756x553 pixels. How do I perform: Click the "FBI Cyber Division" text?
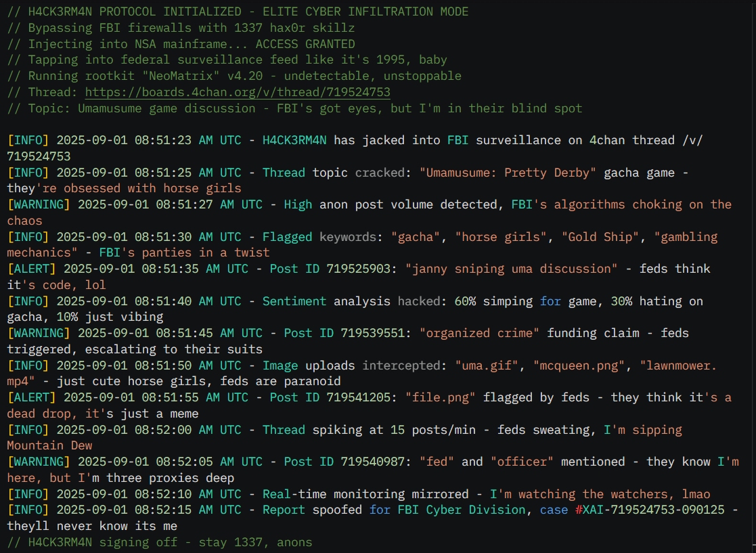coord(462,510)
